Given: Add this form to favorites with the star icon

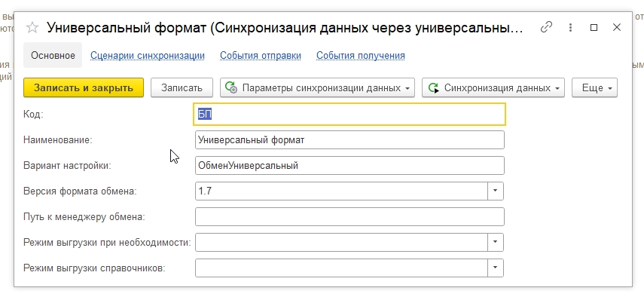Looking at the screenshot, I should tap(32, 28).
